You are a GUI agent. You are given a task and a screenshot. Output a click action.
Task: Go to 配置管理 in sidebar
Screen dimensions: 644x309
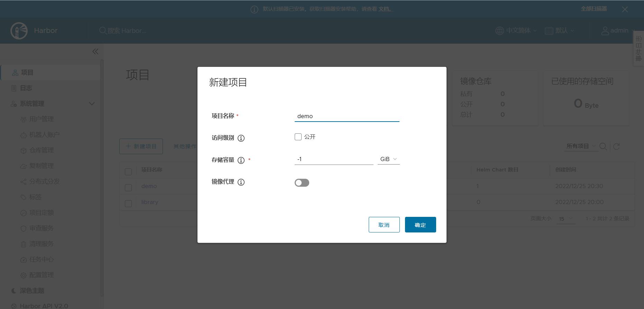click(x=42, y=275)
